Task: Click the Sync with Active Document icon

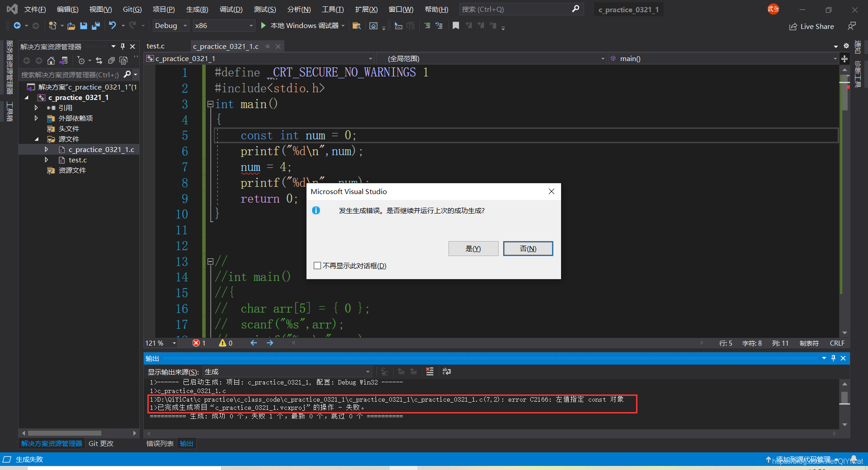Action: click(x=99, y=61)
